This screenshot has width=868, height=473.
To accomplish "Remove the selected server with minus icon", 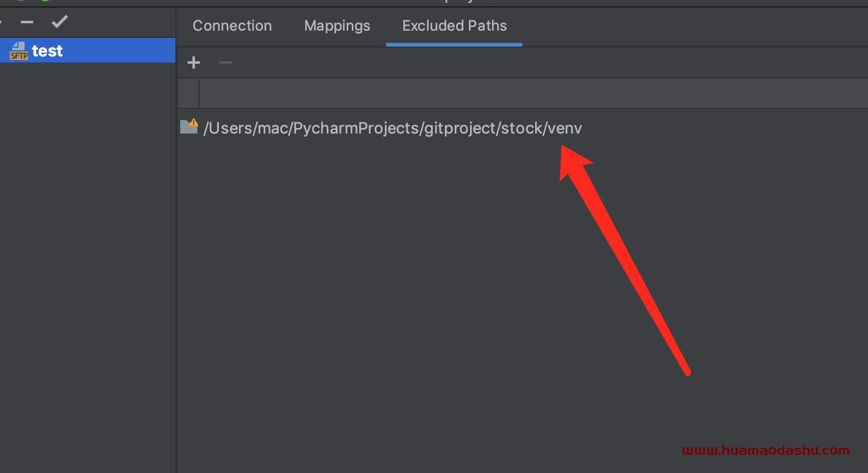I will [x=26, y=23].
